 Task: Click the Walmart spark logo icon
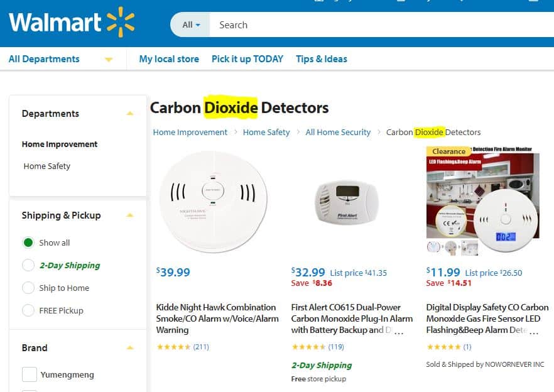[x=121, y=23]
